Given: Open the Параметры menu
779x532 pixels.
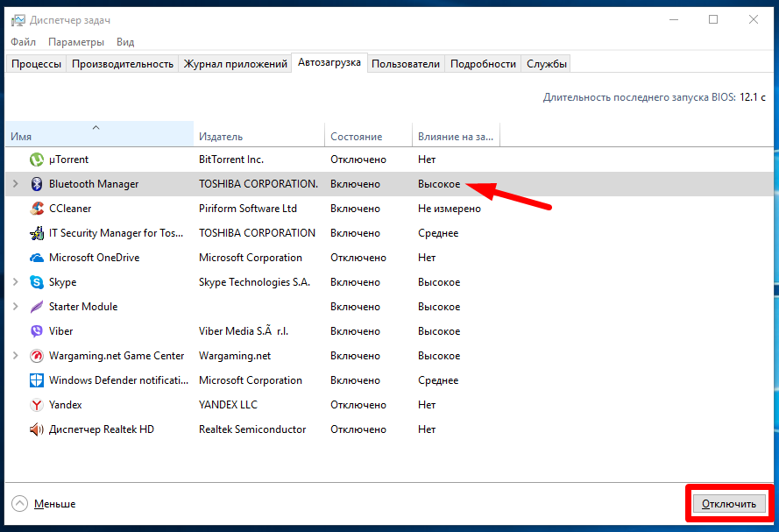Looking at the screenshot, I should [x=76, y=42].
